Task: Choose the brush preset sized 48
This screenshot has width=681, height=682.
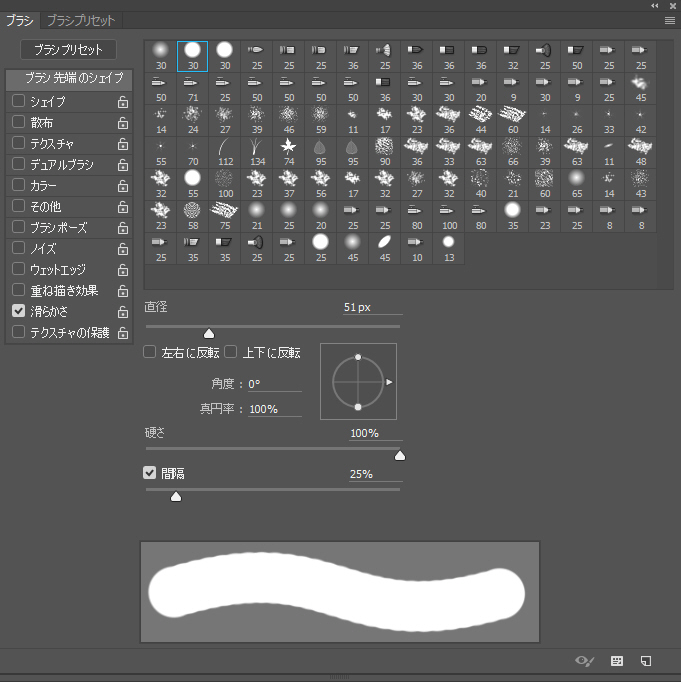Action: click(x=641, y=153)
